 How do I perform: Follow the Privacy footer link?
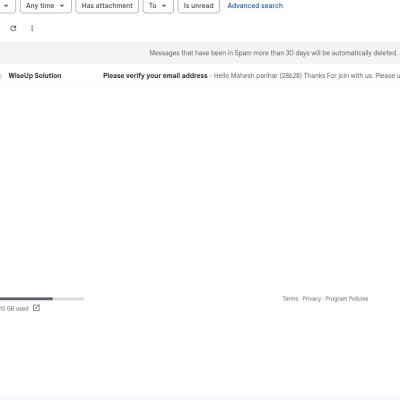(x=312, y=299)
